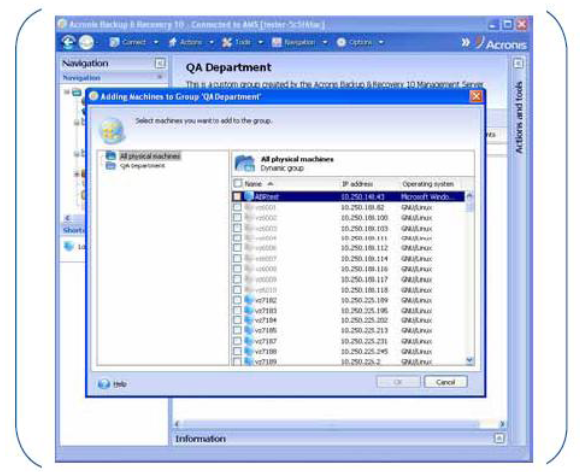Click IP address 10.250.225.231
This screenshot has height=472, width=580.
click(x=364, y=341)
